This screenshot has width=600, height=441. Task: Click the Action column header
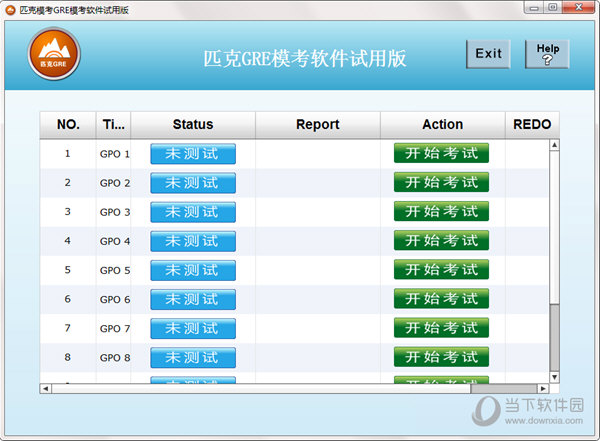[442, 125]
